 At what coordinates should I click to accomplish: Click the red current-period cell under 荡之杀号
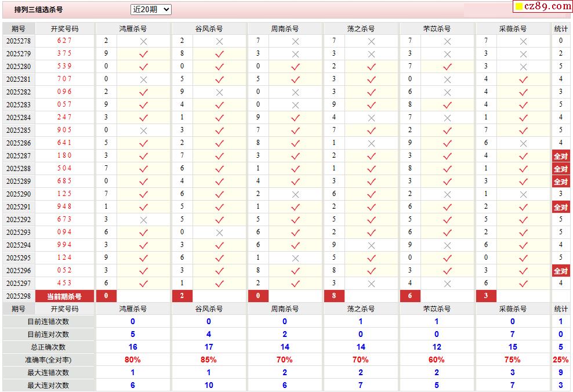coord(334,296)
